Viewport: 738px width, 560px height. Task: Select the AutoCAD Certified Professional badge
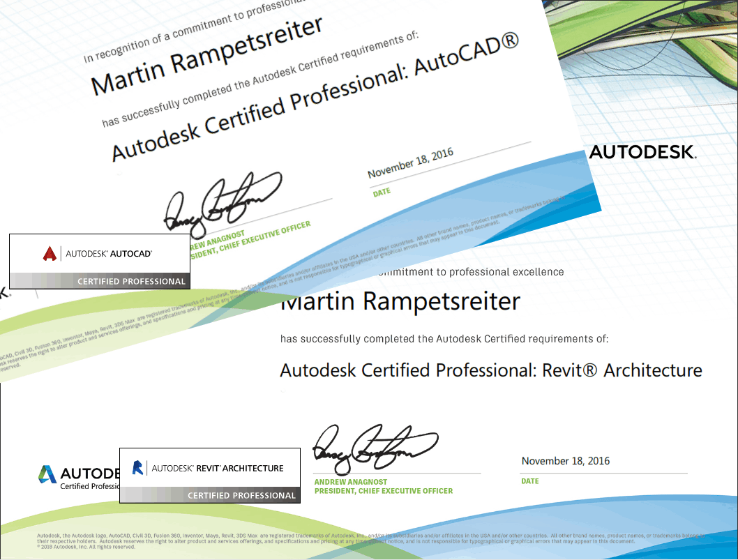[99, 262]
